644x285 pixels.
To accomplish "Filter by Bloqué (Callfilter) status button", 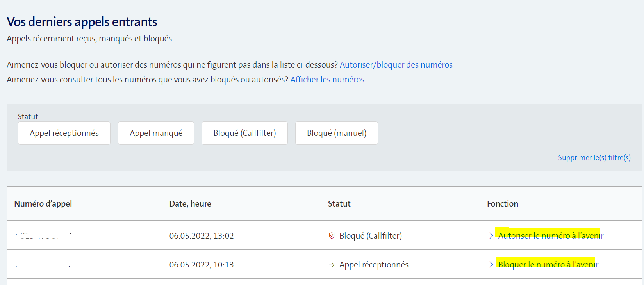I will point(244,133).
